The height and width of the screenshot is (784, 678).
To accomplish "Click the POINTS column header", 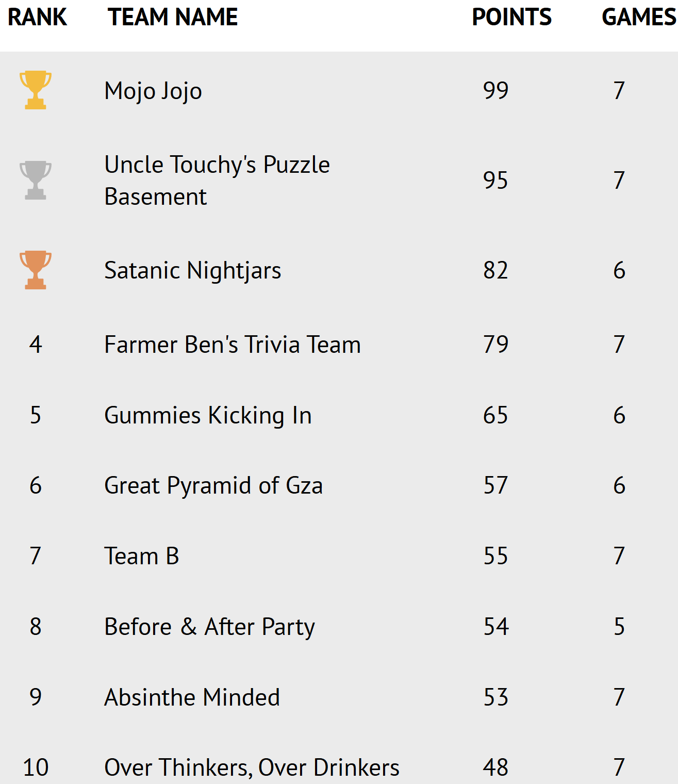I will point(511,17).
